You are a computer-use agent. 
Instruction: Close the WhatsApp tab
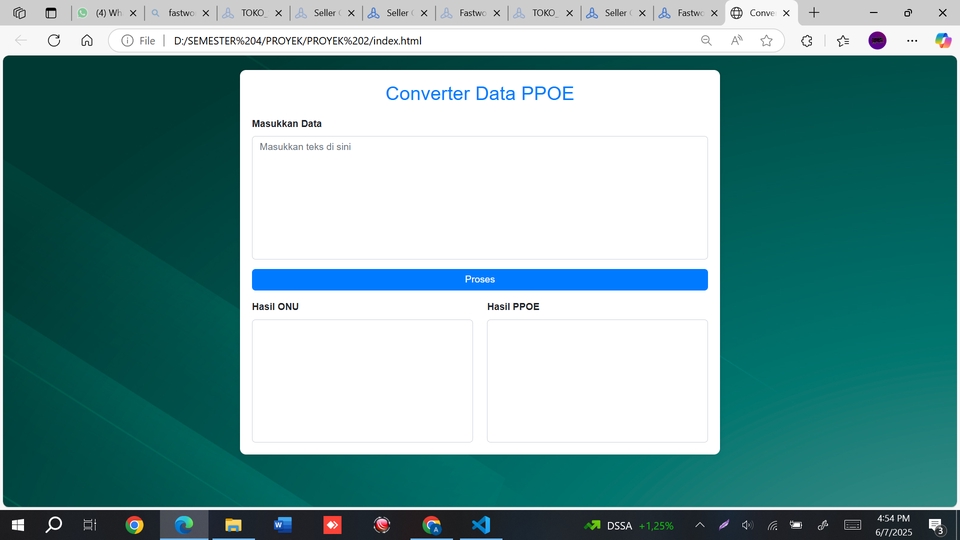(133, 13)
